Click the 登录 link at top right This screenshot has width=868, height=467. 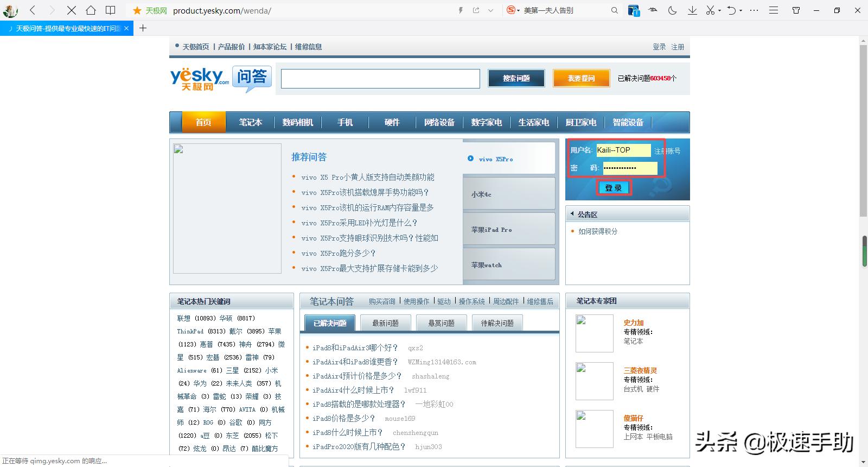click(659, 47)
